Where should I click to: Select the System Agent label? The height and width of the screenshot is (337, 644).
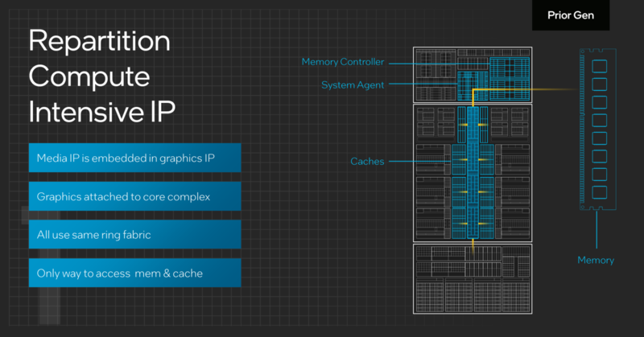[353, 84]
